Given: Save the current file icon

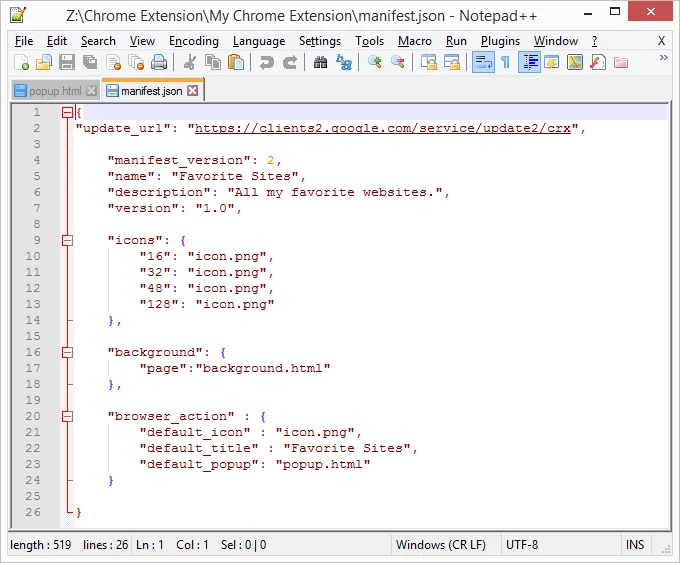Looking at the screenshot, I should tap(67, 62).
